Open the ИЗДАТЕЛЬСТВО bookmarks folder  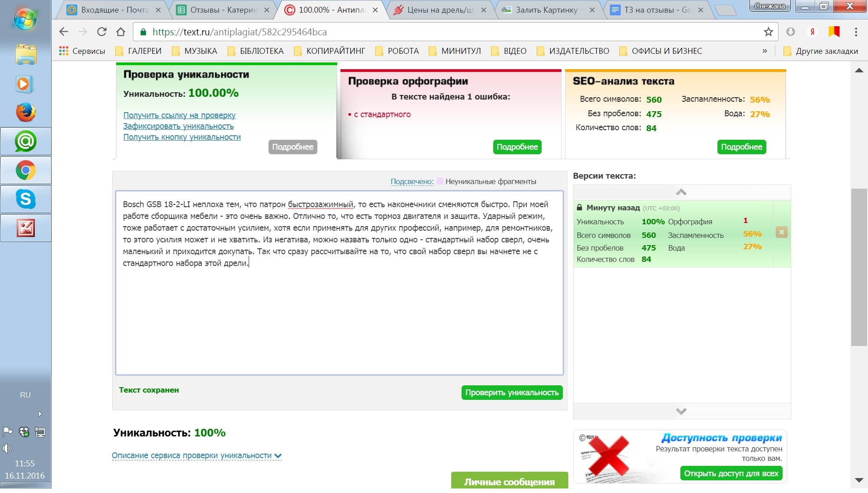[573, 51]
